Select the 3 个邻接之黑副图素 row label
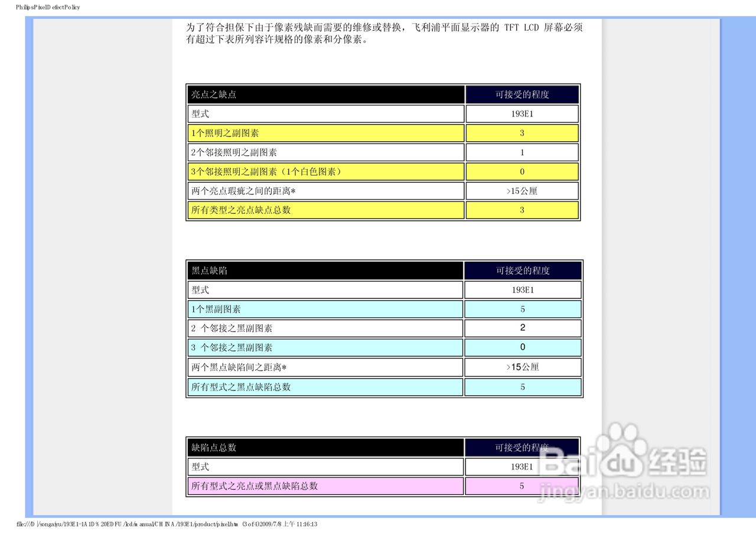Viewport: 756px width, 534px height. [x=325, y=347]
